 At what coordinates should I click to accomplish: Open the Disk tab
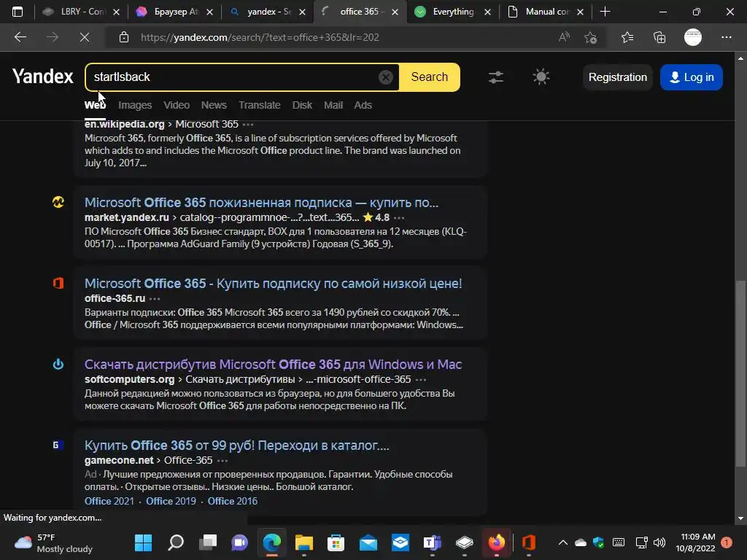pos(302,105)
